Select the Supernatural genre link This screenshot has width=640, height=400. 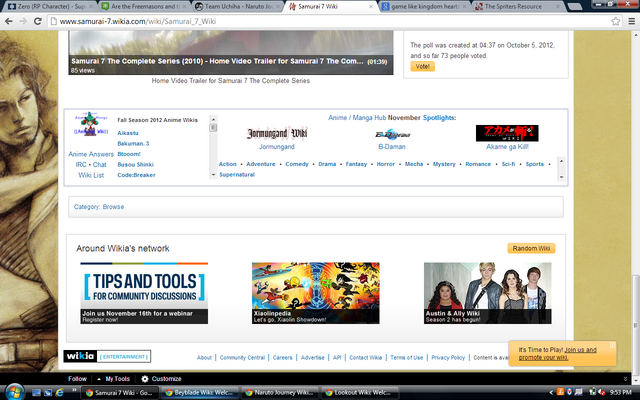[x=237, y=175]
